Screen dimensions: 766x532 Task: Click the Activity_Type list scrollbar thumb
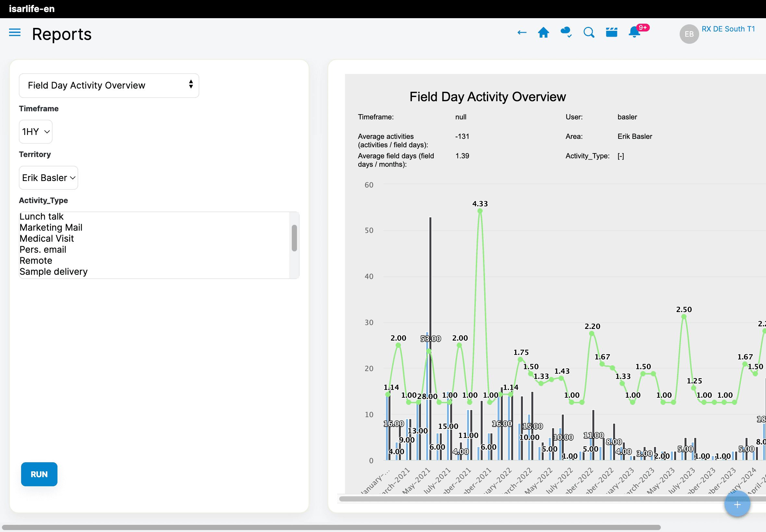(x=294, y=238)
